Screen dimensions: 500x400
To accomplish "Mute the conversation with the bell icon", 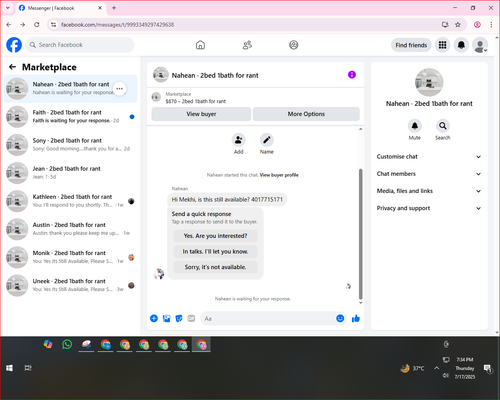I will tap(415, 126).
